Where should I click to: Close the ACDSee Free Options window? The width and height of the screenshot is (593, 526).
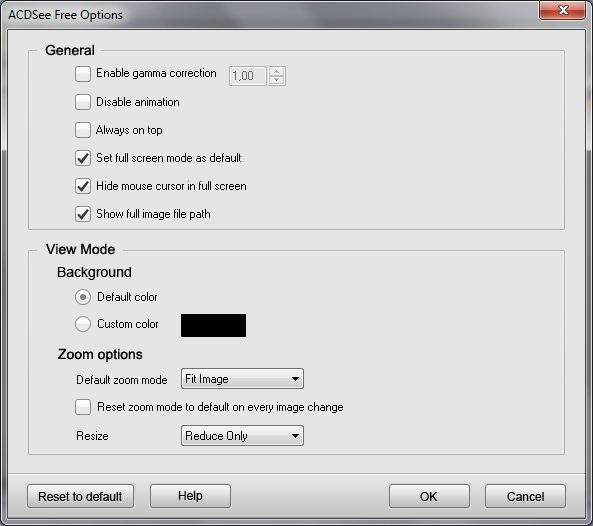pos(563,10)
